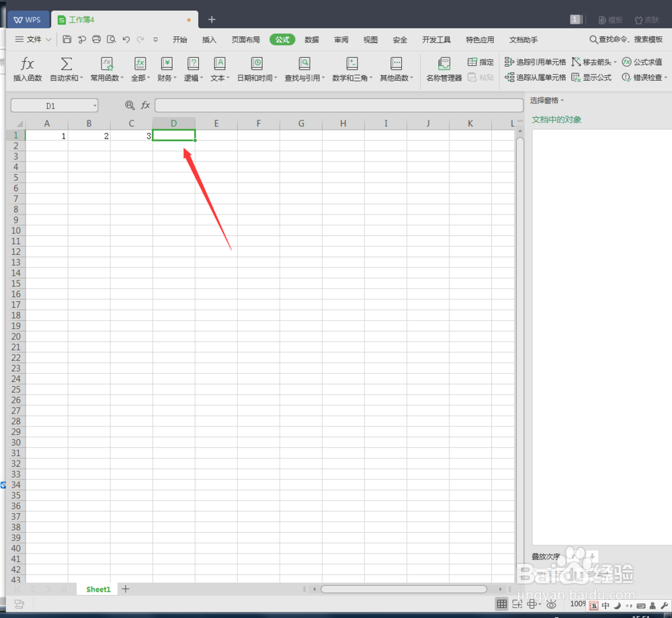Open the 特色应用 tab
The image size is (672, 618).
click(480, 40)
